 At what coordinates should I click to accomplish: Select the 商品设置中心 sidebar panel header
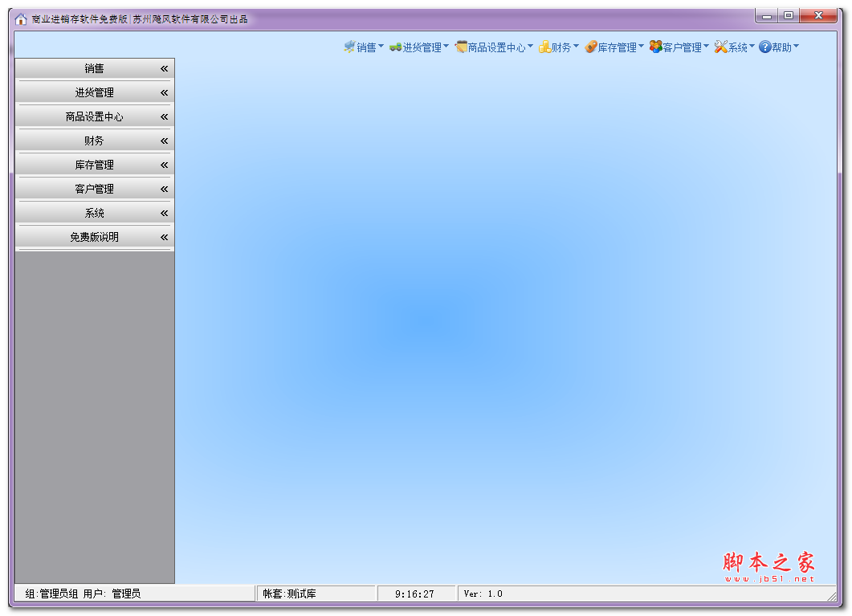point(95,116)
